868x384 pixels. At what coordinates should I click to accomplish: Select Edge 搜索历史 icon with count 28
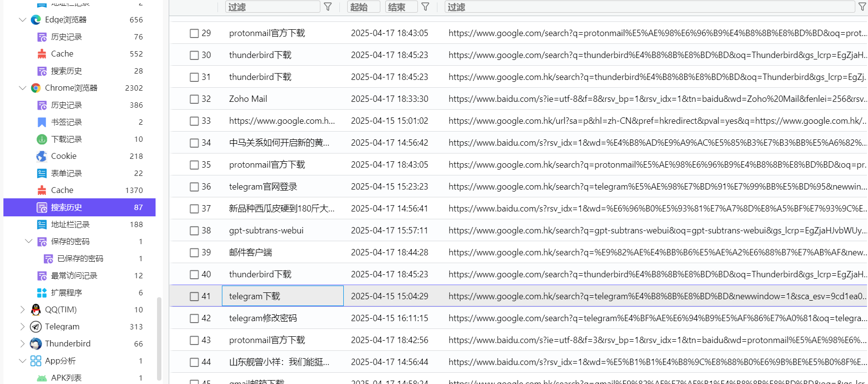[42, 71]
